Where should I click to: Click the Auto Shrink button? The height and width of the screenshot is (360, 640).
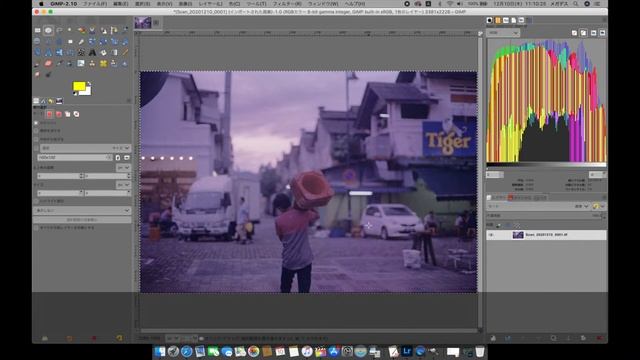[x=82, y=220]
